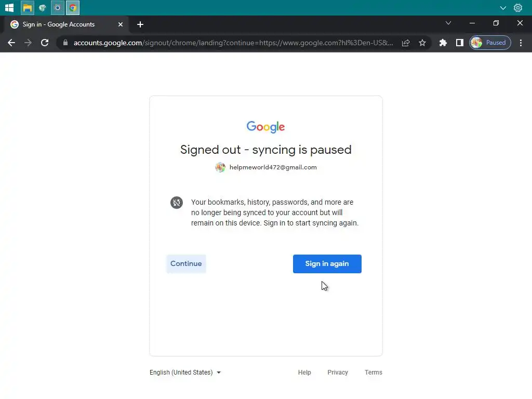Screen dimensions: 532x399
Task: Go back to the previous page
Action: [x=11, y=43]
